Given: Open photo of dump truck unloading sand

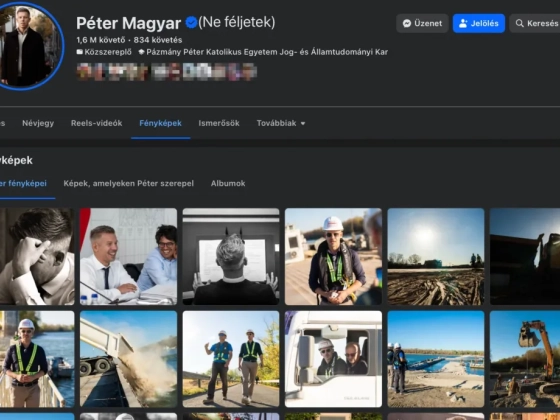Looking at the screenshot, I should click(129, 359).
